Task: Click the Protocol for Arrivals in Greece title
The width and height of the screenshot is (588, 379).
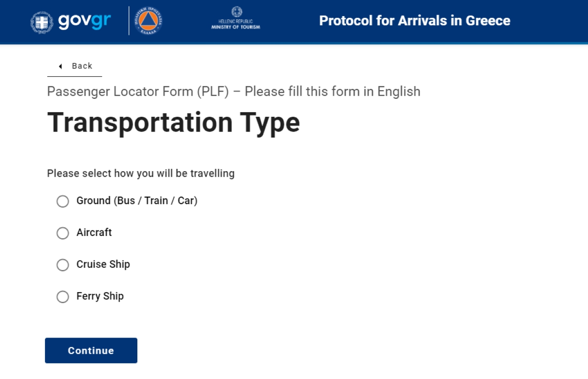Action: [x=415, y=21]
